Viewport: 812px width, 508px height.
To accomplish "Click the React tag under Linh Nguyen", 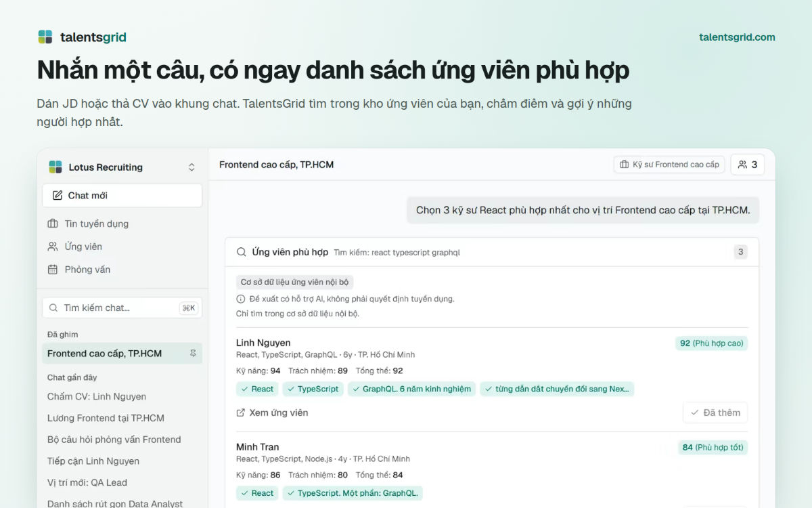I will (257, 389).
